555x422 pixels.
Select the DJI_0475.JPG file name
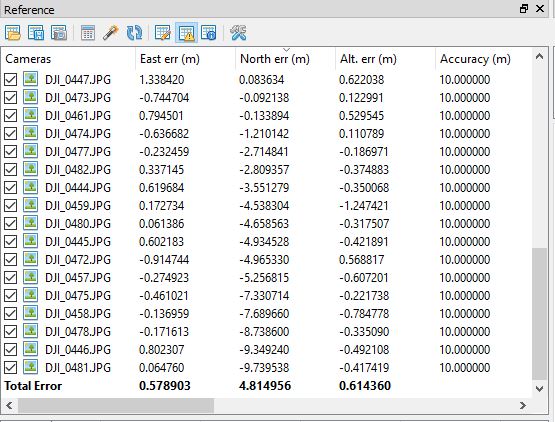point(78,296)
